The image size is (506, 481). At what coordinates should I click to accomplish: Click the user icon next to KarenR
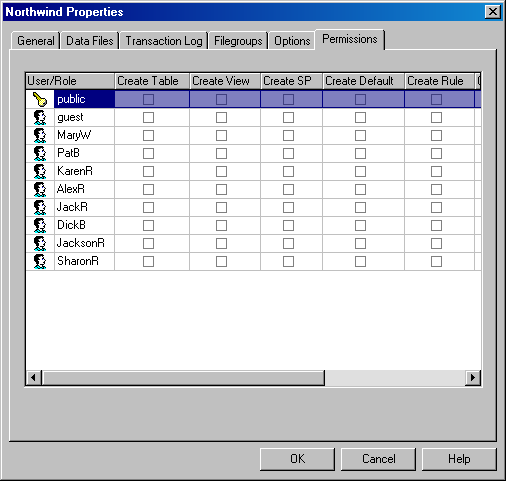click(40, 171)
